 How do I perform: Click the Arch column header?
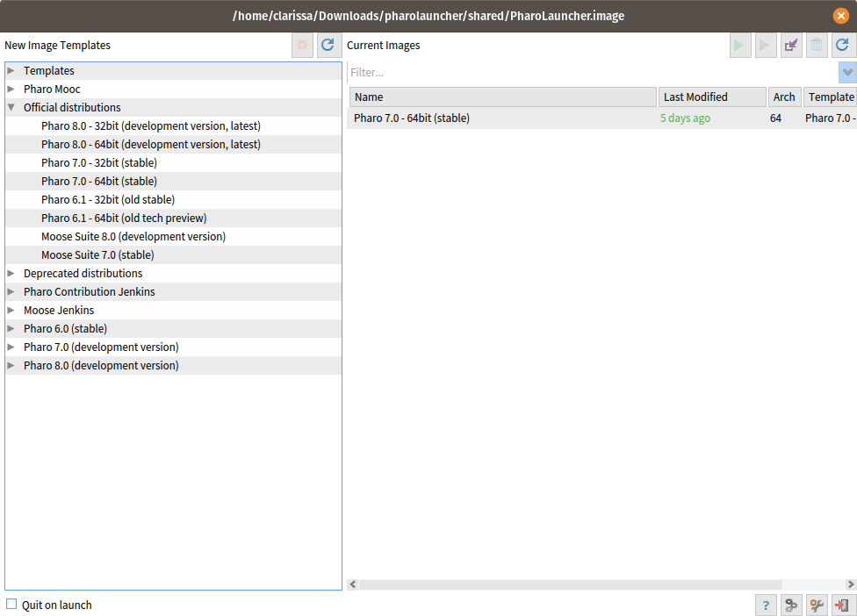pos(785,97)
